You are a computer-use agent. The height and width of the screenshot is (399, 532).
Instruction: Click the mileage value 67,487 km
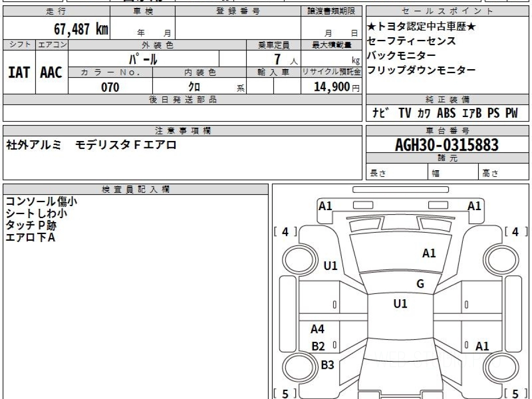coord(81,29)
